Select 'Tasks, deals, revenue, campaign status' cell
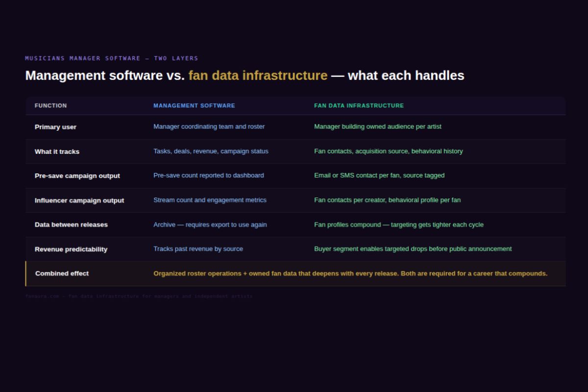Viewport: 588px width, 392px height. pos(211,151)
